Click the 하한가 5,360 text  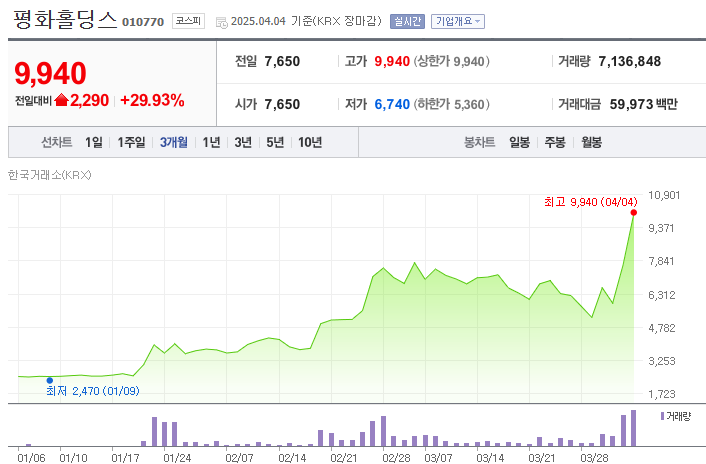[452, 104]
